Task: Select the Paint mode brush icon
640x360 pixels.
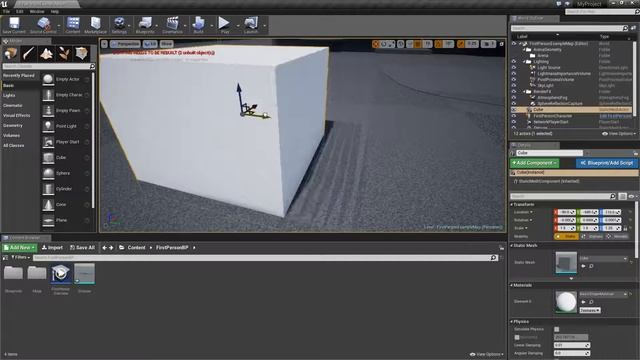Action: 29,53
